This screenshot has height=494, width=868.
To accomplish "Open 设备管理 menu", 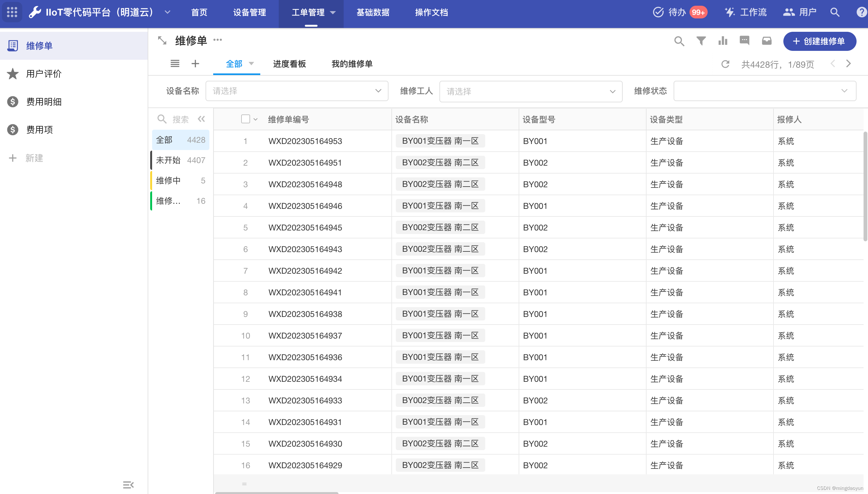I will [x=249, y=12].
